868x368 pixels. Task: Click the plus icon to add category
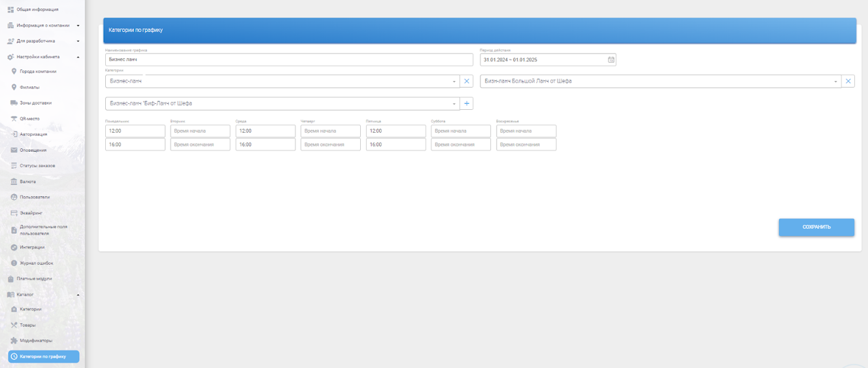coord(467,103)
